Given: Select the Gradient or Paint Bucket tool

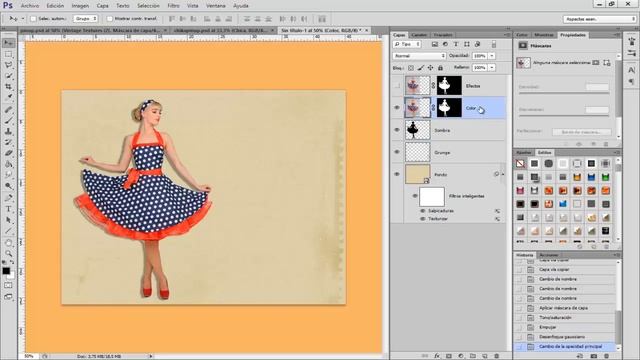Looking at the screenshot, I should tap(8, 164).
